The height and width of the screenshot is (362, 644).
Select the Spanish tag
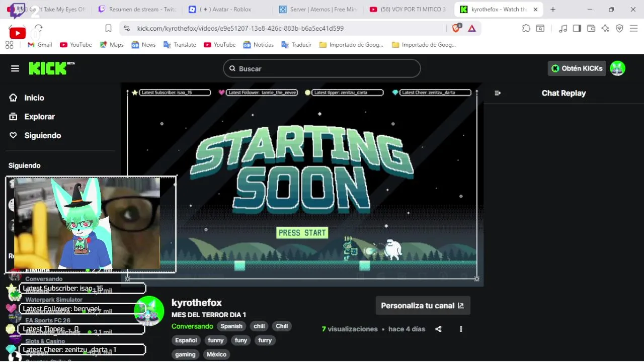[231, 326]
